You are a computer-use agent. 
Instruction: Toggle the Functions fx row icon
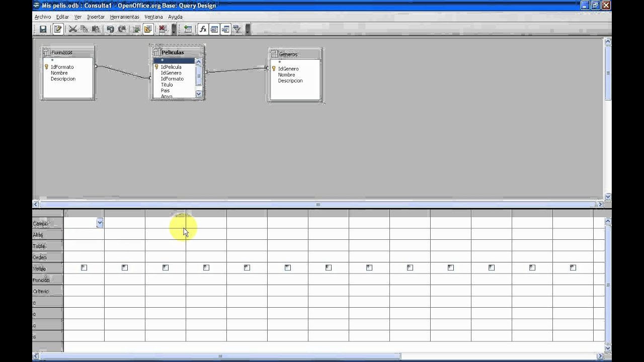(x=203, y=29)
